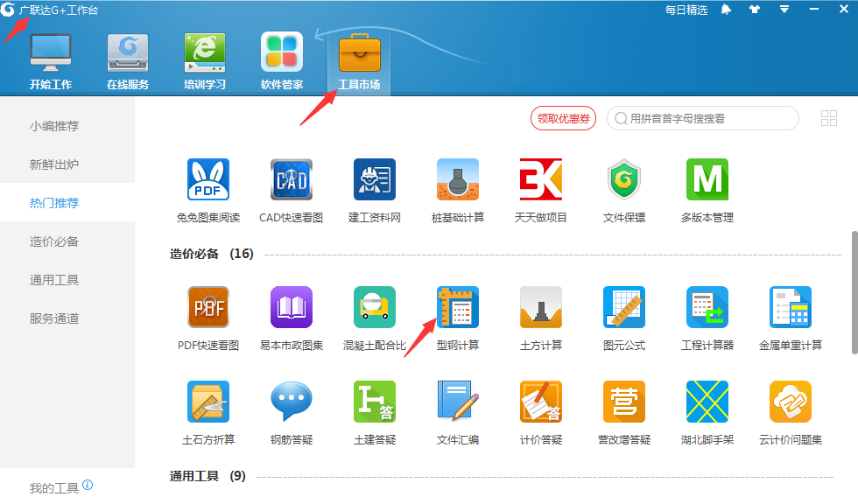Click the vertical scrollbar thumb
Image resolution: width=858 pixels, height=504 pixels.
(x=854, y=292)
